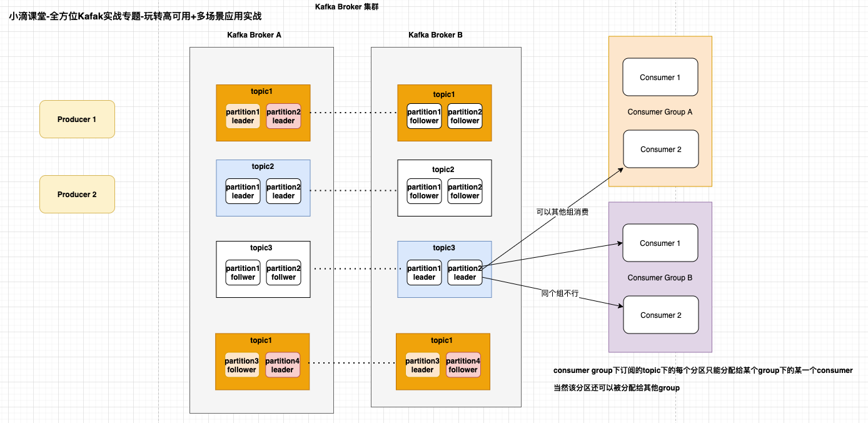Click the 'topic2' label in Broker A
868x423 pixels.
[263, 166]
